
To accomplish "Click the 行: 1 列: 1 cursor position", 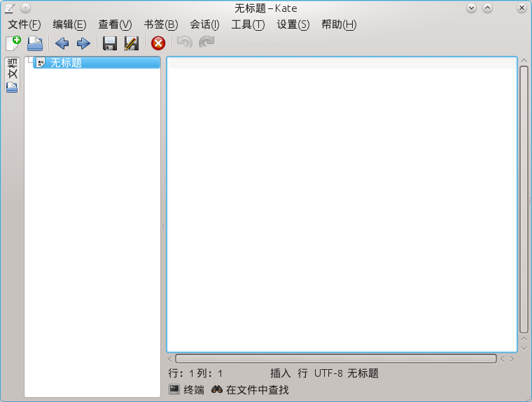I will point(195,373).
